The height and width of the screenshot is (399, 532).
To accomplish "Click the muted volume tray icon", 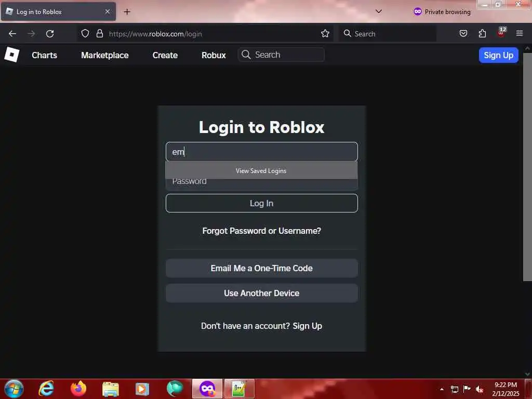I will click(x=480, y=389).
